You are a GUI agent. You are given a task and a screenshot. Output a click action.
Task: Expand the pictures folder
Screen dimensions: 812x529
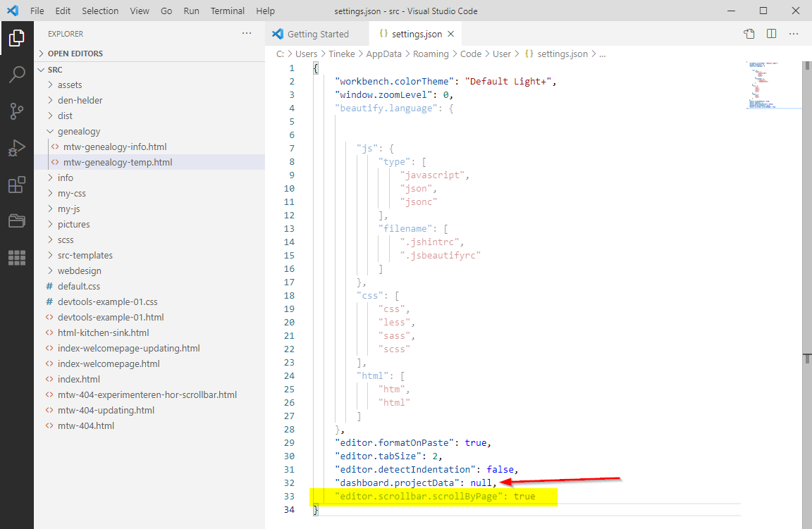pyautogui.click(x=50, y=225)
